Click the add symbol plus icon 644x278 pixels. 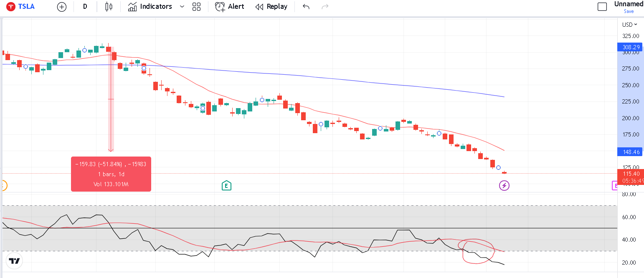pos(62,7)
